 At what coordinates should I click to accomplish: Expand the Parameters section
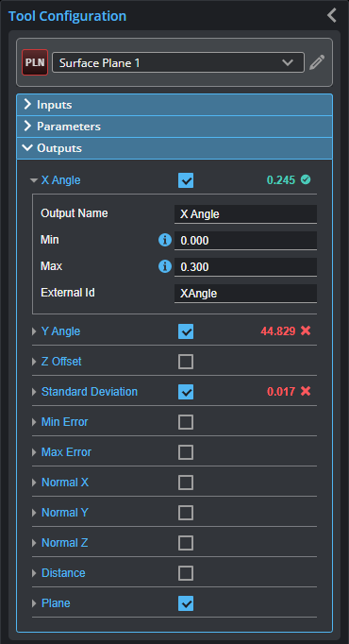pos(174,127)
